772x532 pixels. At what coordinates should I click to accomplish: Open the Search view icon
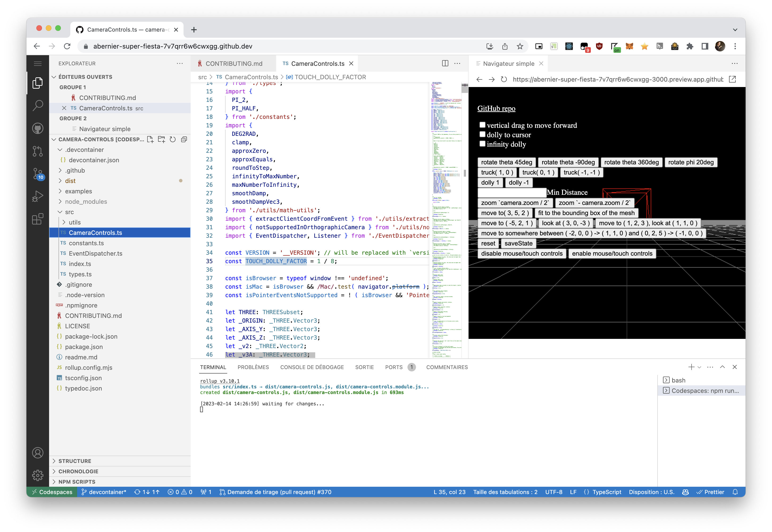(38, 105)
